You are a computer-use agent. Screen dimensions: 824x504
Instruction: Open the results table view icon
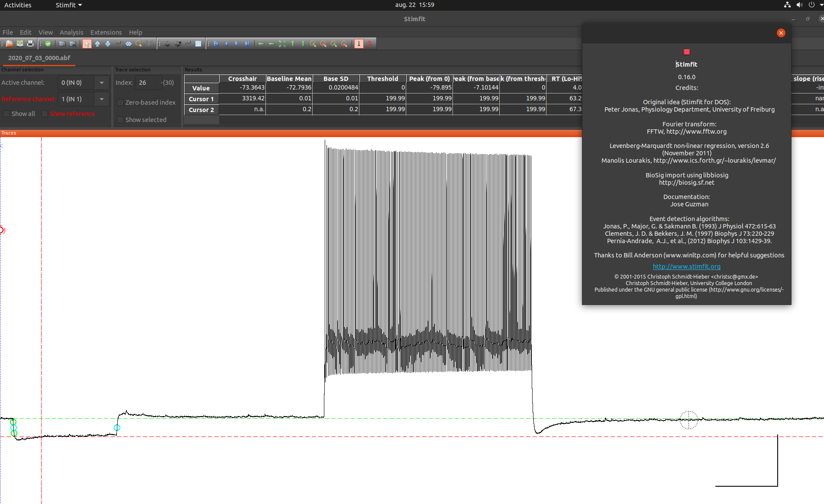pyautogui.click(x=198, y=43)
